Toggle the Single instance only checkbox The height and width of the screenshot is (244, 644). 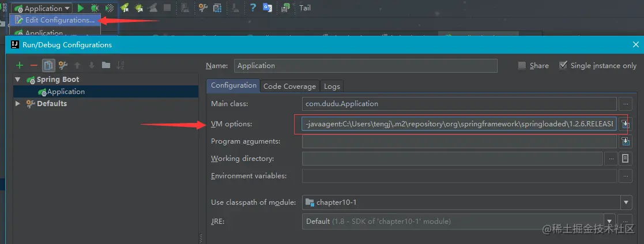coord(563,65)
